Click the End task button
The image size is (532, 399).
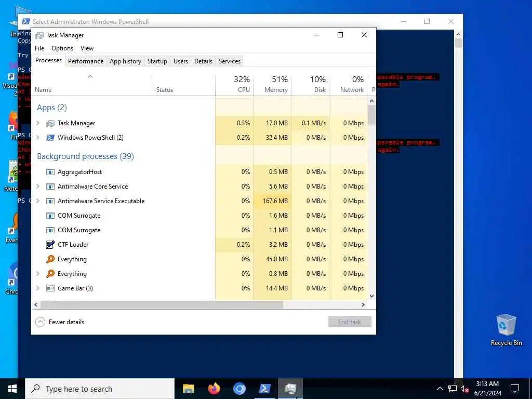pos(350,322)
